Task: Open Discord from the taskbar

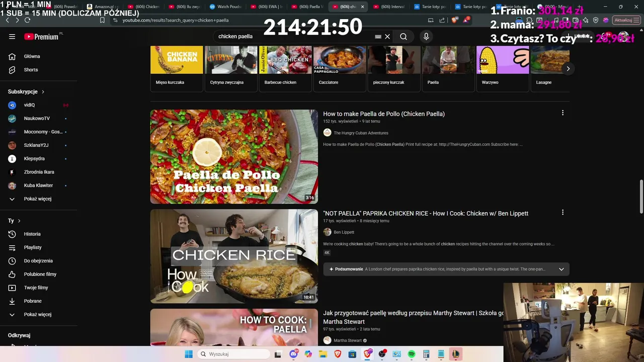Action: point(293,354)
